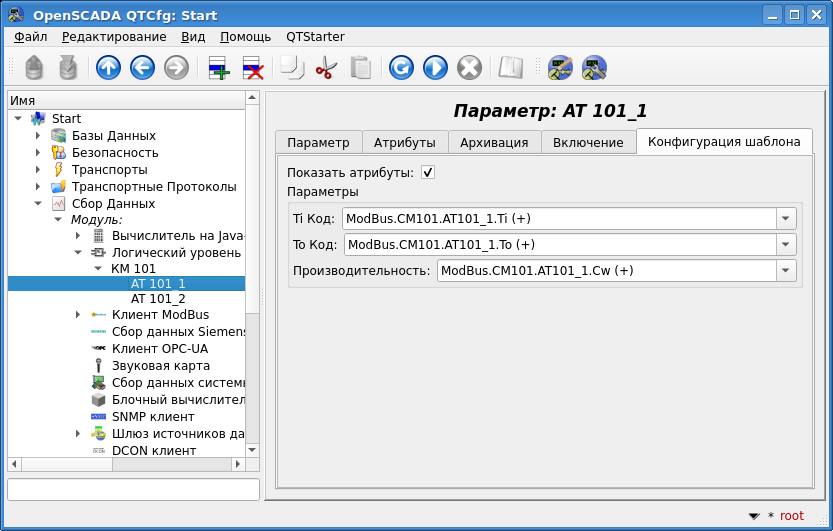Switch to the 'Архивация' tab
The image size is (833, 531).
(x=494, y=142)
